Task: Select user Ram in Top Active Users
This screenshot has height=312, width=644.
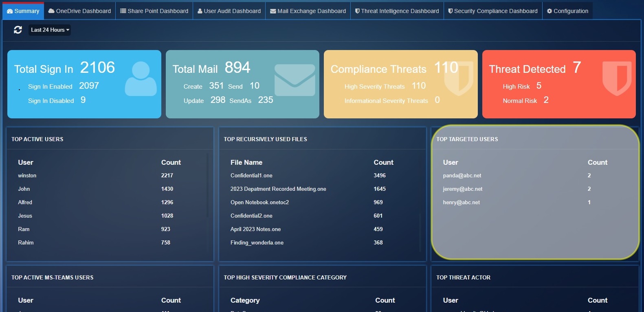Action: (x=24, y=229)
